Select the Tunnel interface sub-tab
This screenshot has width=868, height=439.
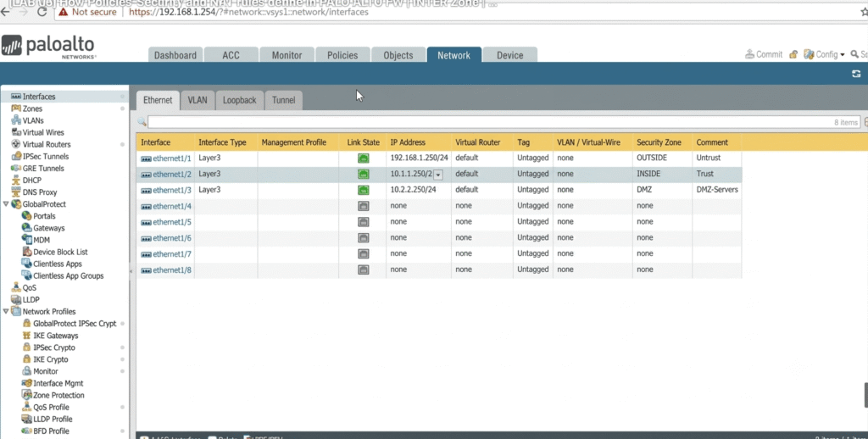click(283, 100)
